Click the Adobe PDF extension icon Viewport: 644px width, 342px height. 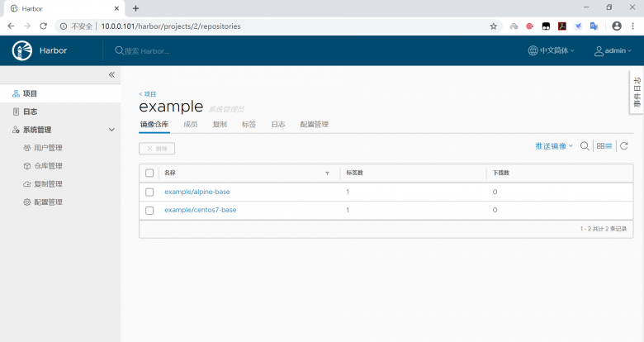click(x=562, y=26)
